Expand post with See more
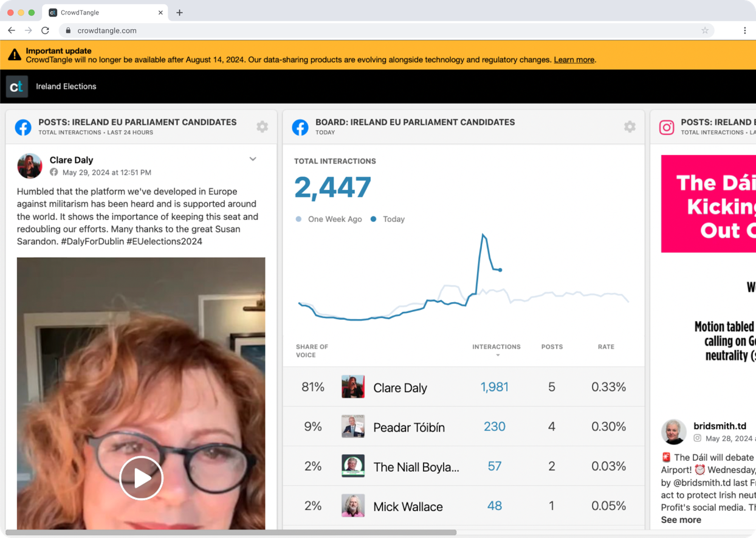The width and height of the screenshot is (756, 538). [x=681, y=520]
